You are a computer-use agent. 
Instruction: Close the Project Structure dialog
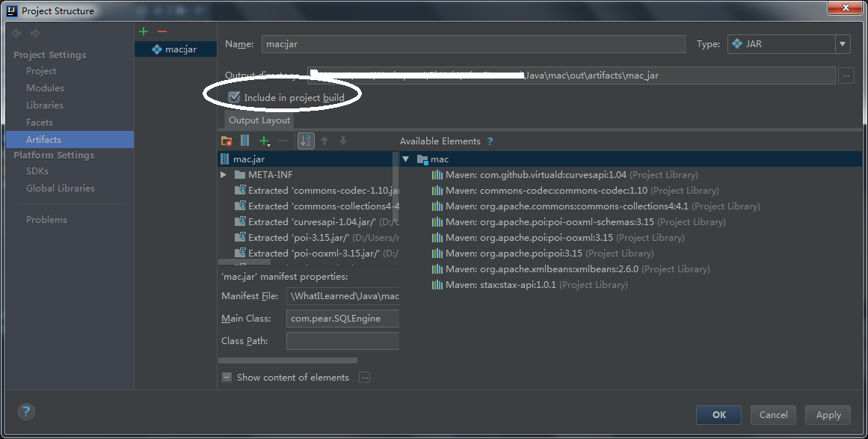(x=846, y=7)
